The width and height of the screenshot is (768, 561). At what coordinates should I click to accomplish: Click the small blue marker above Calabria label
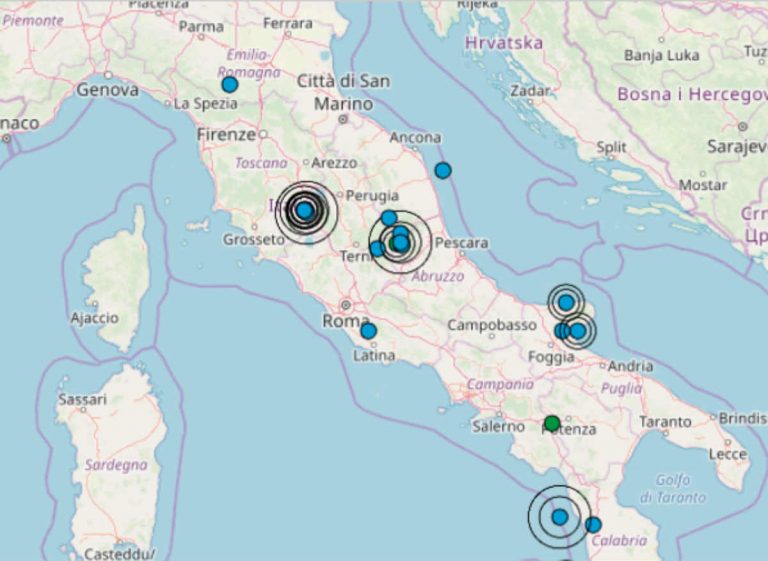point(593,524)
